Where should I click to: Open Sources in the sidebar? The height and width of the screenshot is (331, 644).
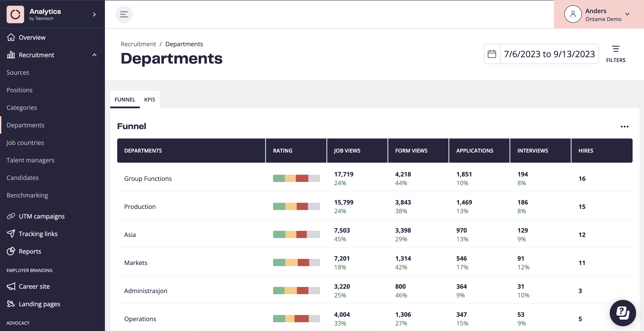(18, 72)
